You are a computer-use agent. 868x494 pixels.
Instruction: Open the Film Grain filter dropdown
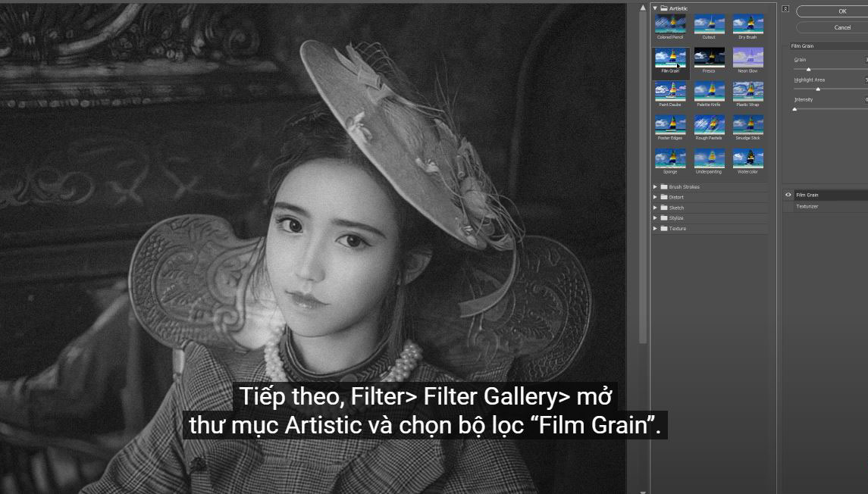(829, 46)
